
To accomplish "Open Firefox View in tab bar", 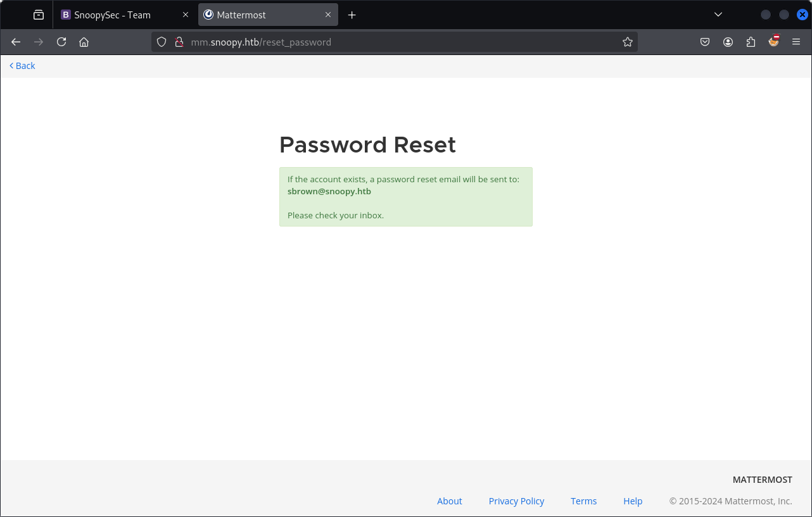I will click(x=39, y=15).
